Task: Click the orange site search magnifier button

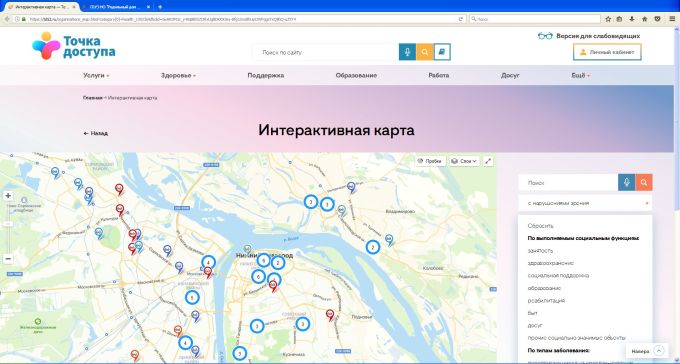Action: click(x=425, y=52)
